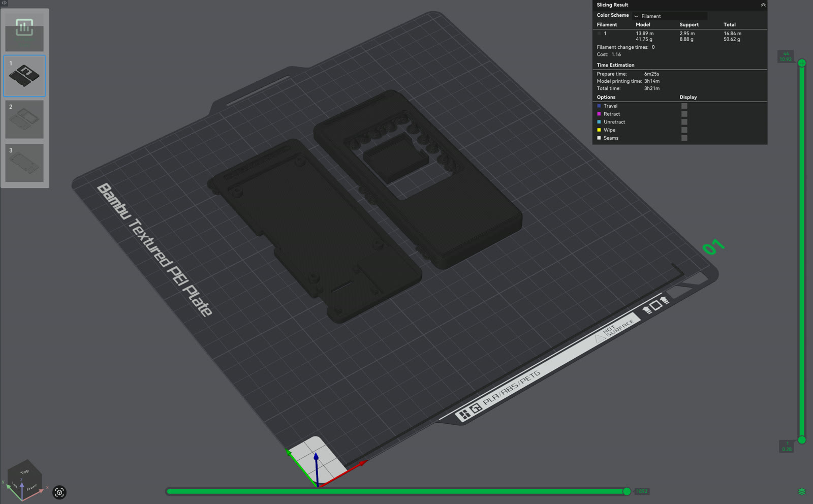Click the white Seams color swatch
Viewport: 813px width, 504px height.
599,138
